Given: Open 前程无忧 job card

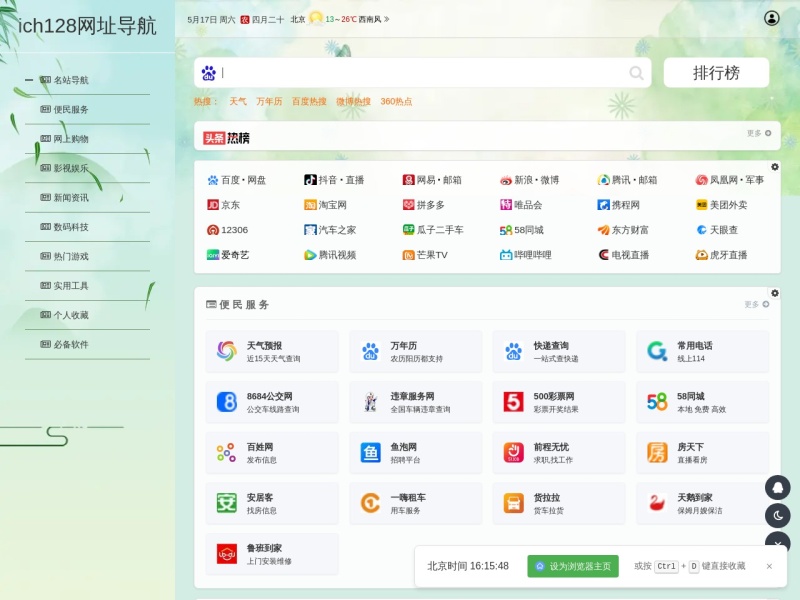Looking at the screenshot, I should tap(559, 453).
